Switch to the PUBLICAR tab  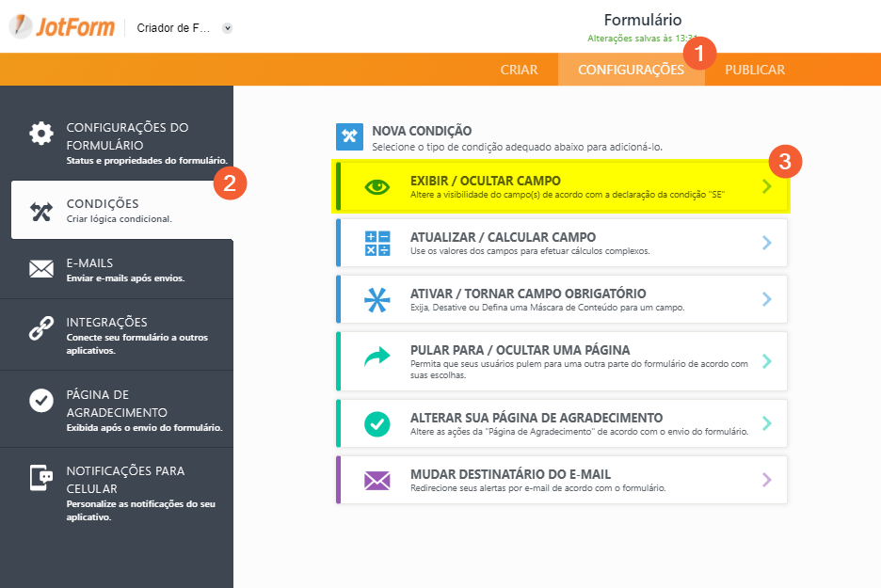tap(754, 70)
